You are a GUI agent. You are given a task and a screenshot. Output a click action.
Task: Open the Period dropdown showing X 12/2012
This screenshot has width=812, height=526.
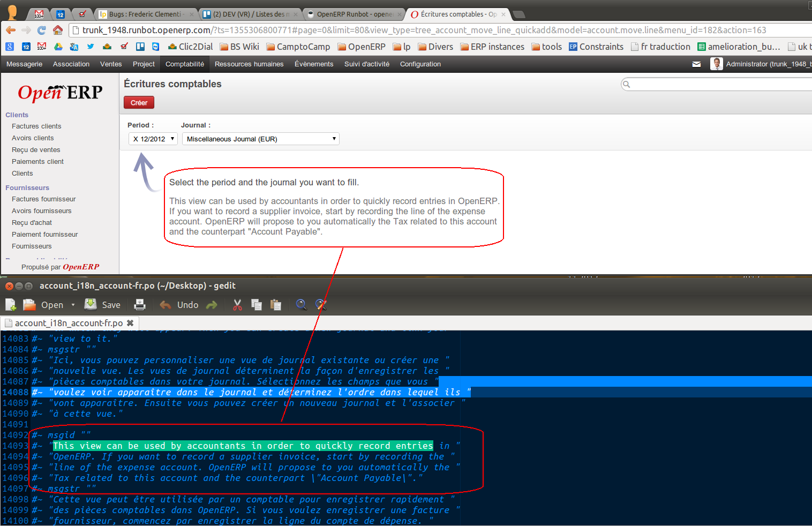click(x=153, y=139)
